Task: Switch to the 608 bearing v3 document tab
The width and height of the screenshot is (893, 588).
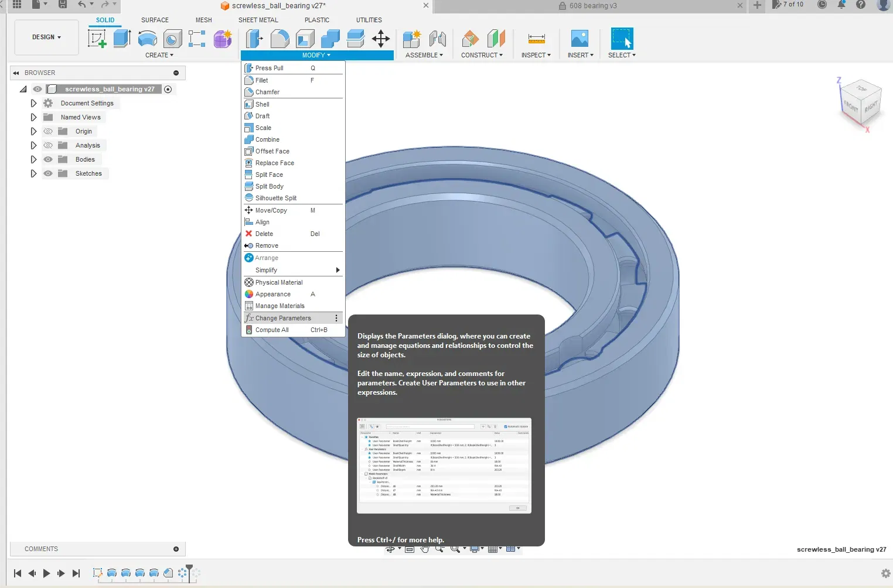Action: 592,6
